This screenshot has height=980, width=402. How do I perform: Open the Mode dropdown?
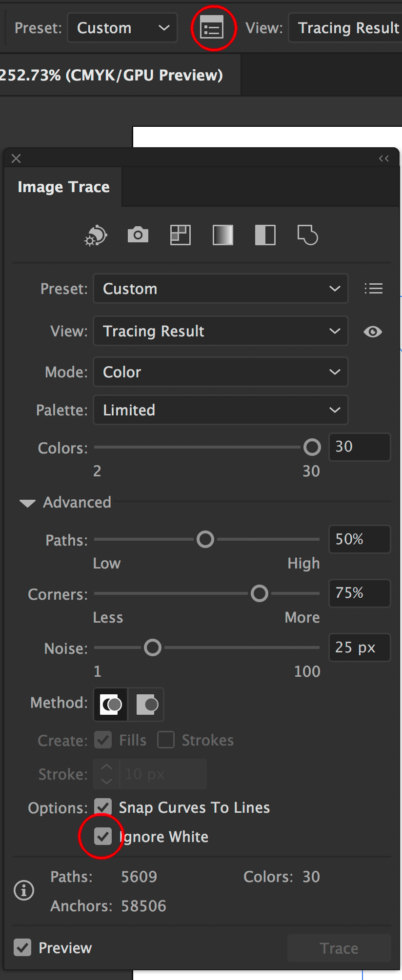(x=221, y=372)
